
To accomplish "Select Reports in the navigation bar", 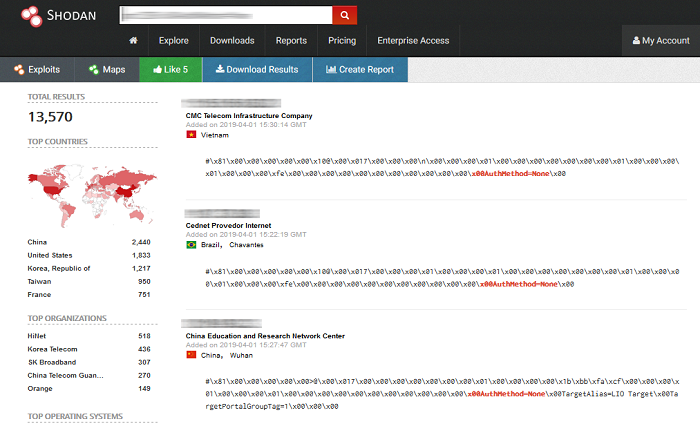I will tap(291, 41).
